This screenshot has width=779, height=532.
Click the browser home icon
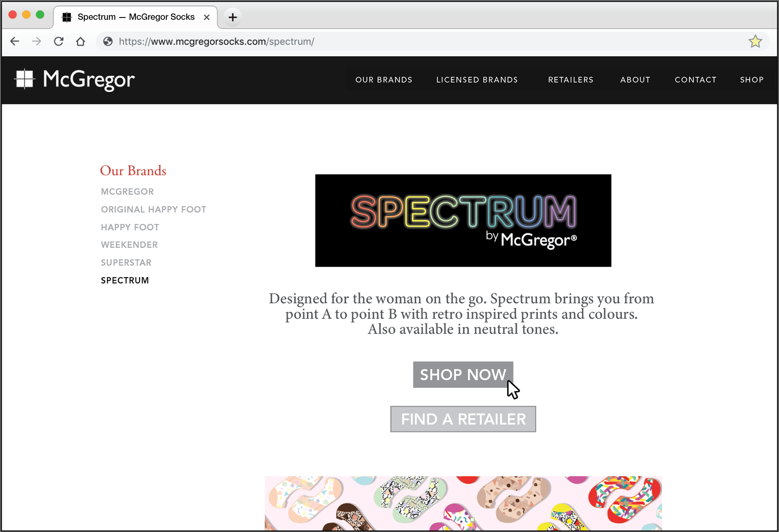(80, 41)
